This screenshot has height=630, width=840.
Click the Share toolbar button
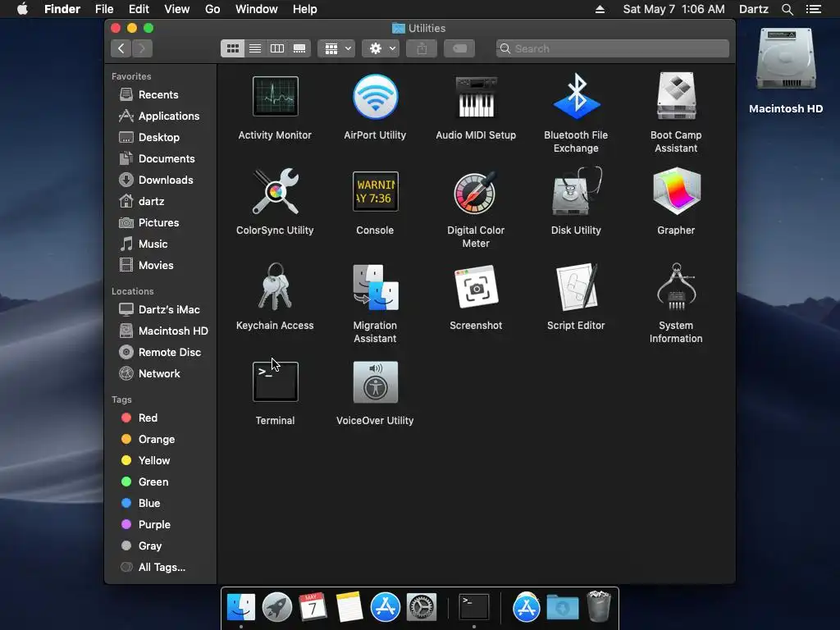coord(422,48)
